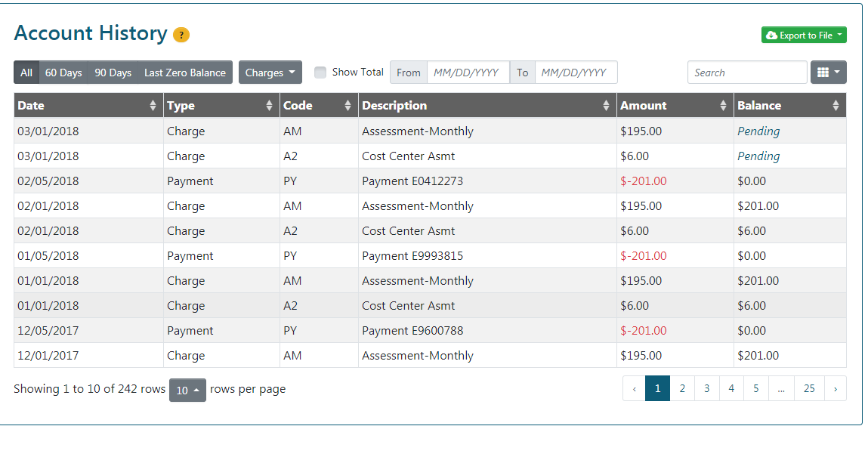Sort by Amount column sort icon
This screenshot has height=457, width=868.
pyautogui.click(x=723, y=106)
